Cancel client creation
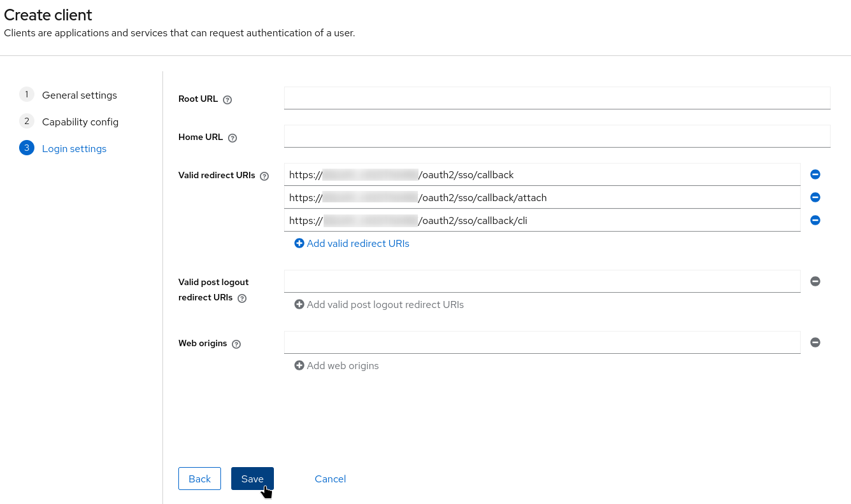This screenshot has height=504, width=851. [330, 479]
